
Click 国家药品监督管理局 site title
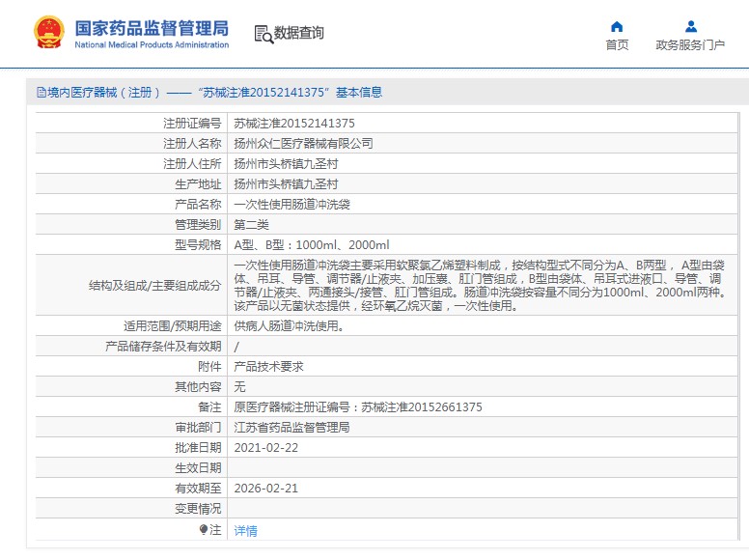click(x=152, y=28)
